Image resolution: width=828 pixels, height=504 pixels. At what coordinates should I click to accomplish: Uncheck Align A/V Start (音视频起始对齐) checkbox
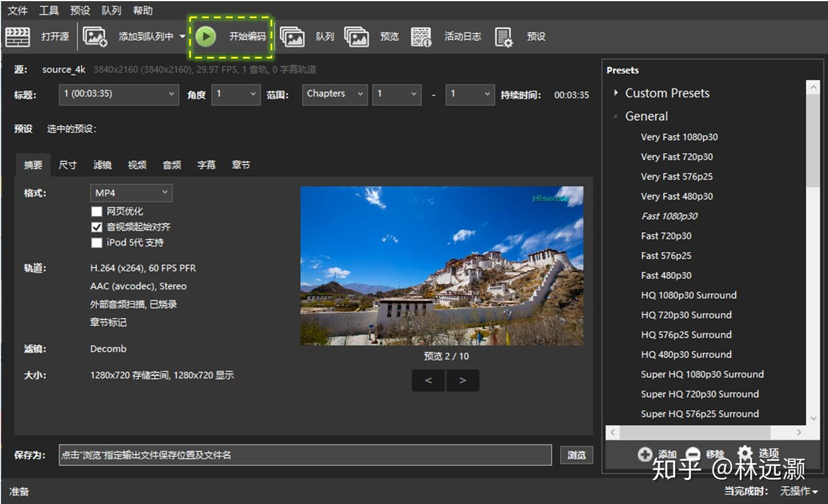point(97,227)
